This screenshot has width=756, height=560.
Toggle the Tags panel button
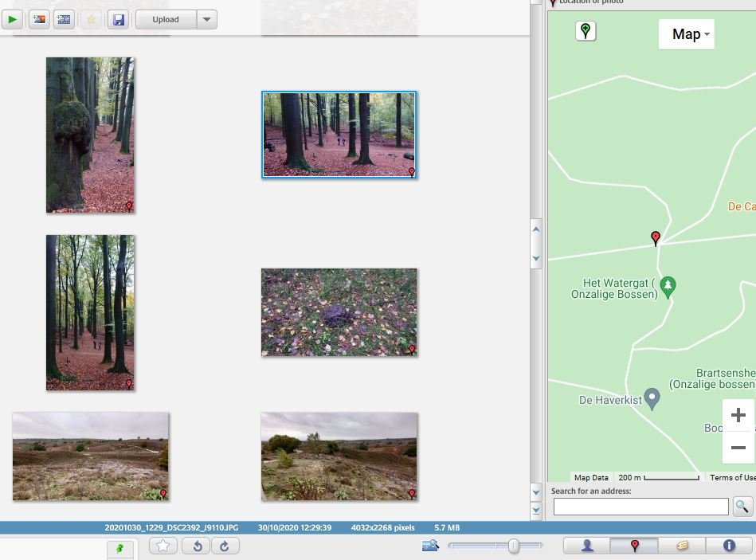(x=682, y=546)
